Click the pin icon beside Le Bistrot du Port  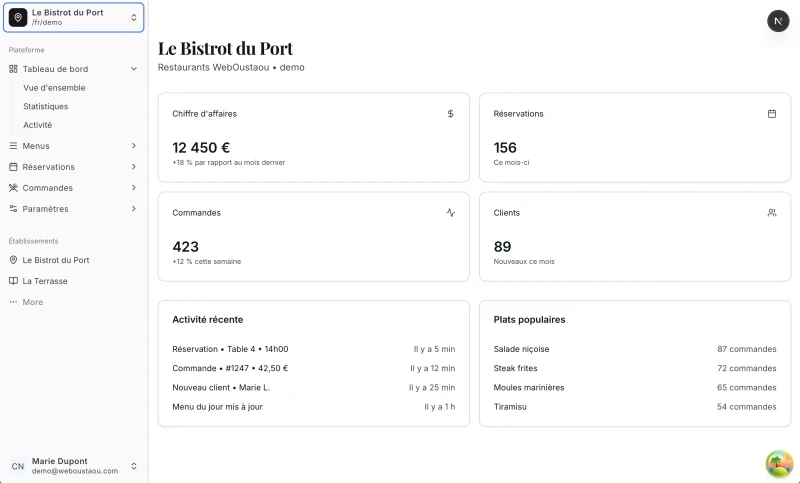pos(13,260)
